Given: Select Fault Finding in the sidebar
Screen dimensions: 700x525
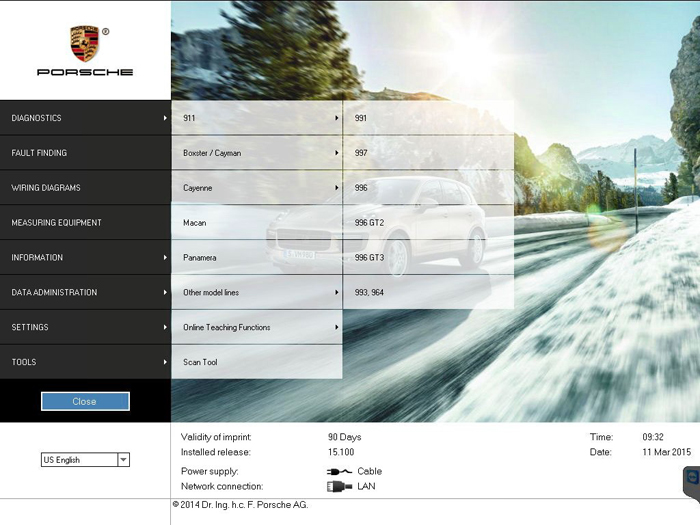Looking at the screenshot, I should [85, 153].
